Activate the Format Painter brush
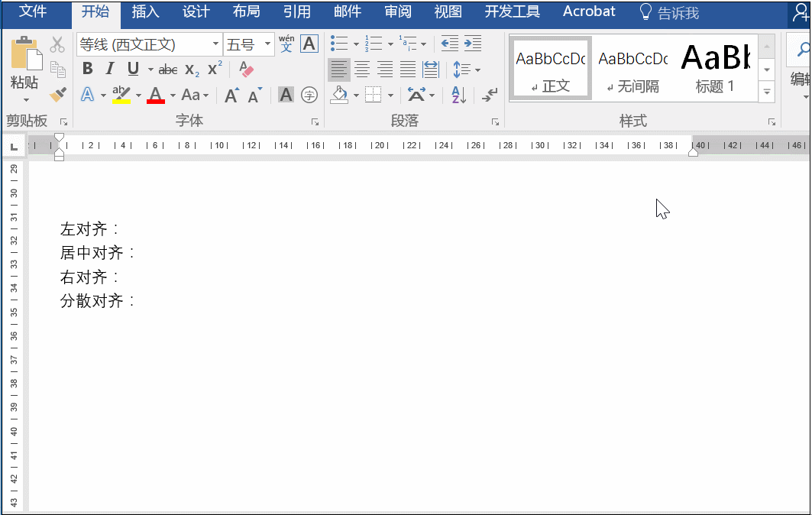Image resolution: width=812 pixels, height=515 pixels. click(57, 94)
